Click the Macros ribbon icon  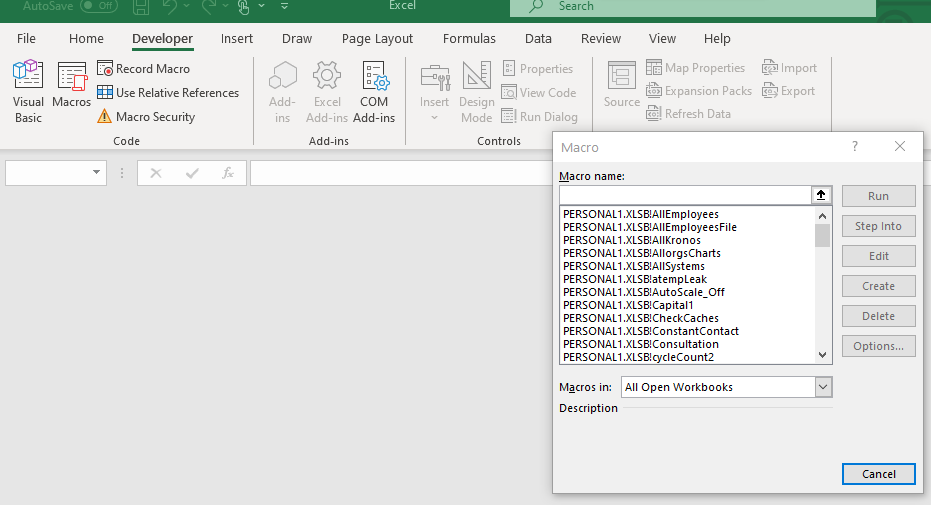coord(71,85)
